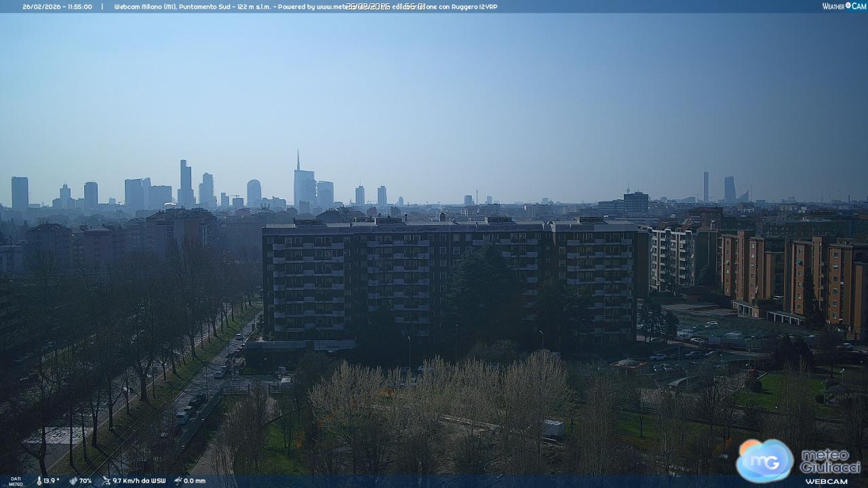The width and height of the screenshot is (868, 488).
Task: Click the wind vane icon
Action: click(x=106, y=481)
